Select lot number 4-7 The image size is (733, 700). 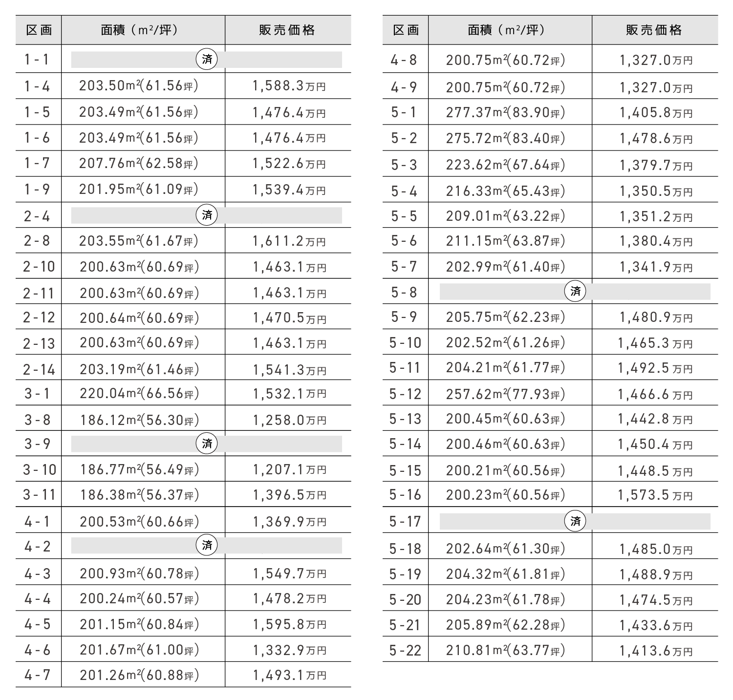38,675
